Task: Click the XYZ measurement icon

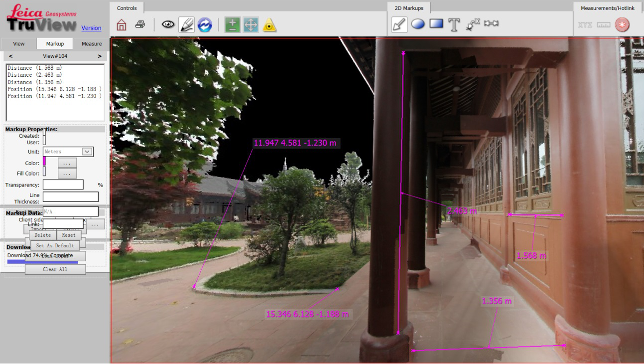Action: tap(585, 24)
